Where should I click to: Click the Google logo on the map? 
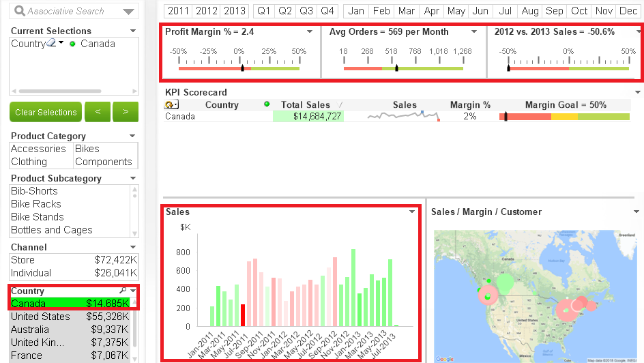tap(445, 359)
